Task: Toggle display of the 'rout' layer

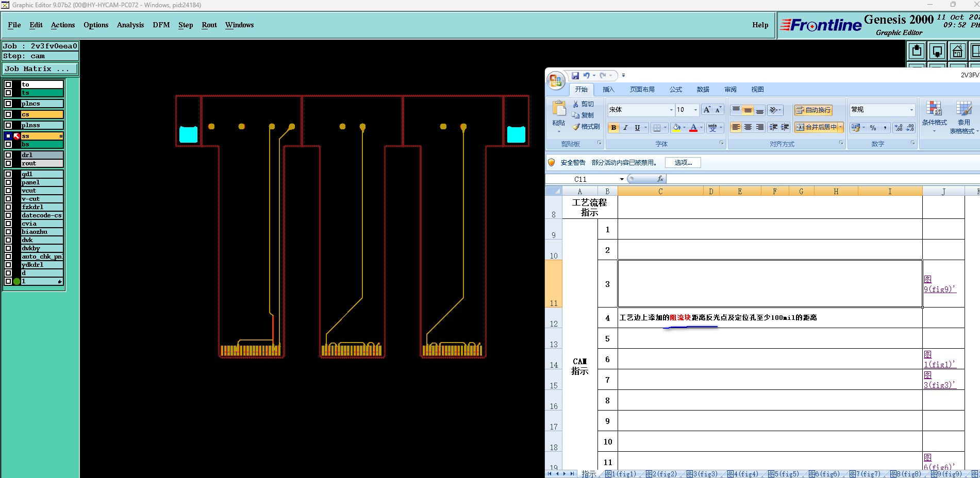Action: tap(8, 163)
